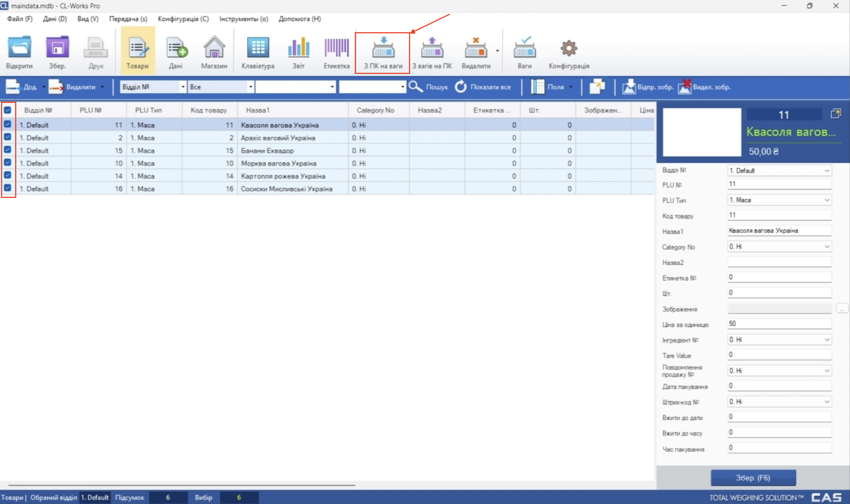Click the 'Ціна за одиницю' input field
Image resolution: width=850 pixels, height=504 pixels.
click(779, 324)
